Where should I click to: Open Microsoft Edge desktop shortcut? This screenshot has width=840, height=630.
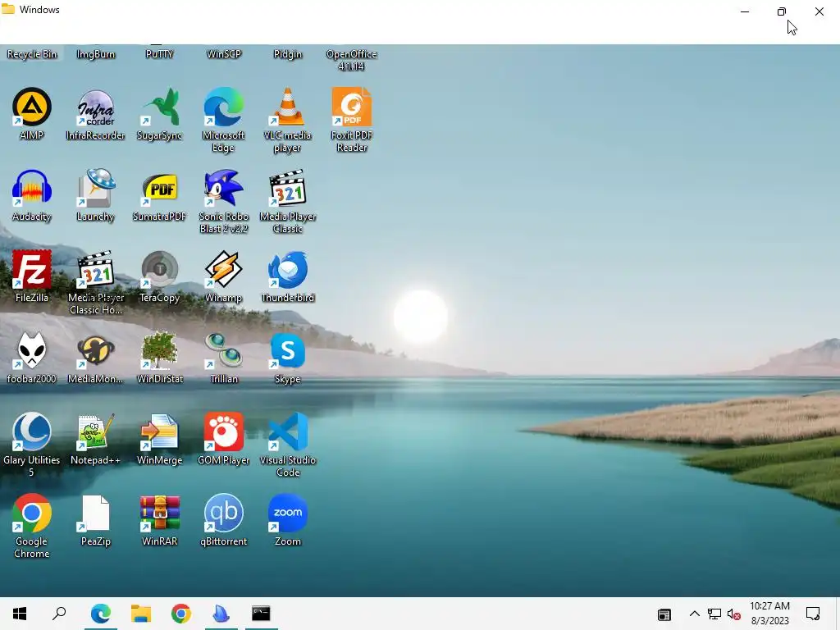[x=223, y=120]
